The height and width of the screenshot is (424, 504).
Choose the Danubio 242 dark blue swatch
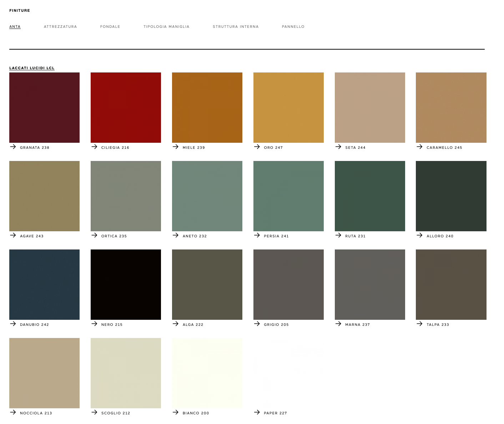44,284
